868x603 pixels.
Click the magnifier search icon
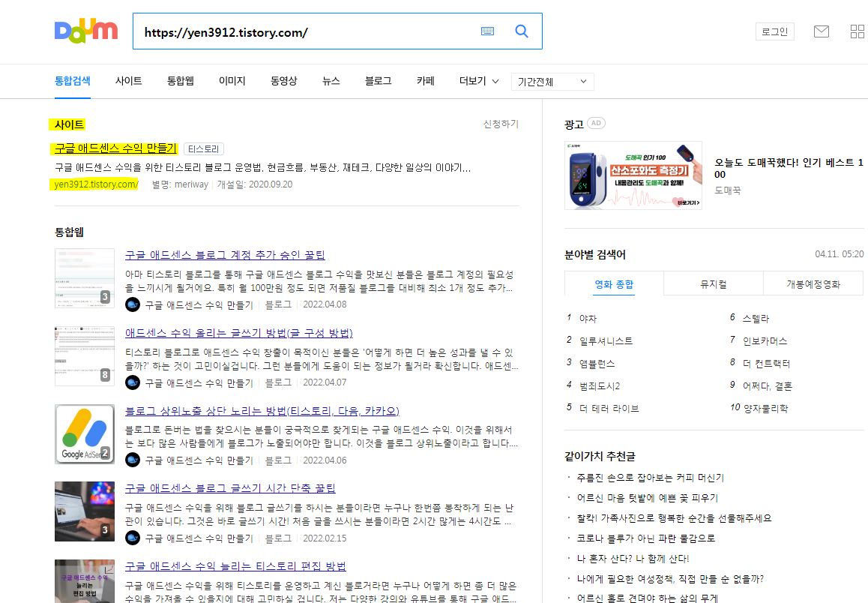[522, 31]
